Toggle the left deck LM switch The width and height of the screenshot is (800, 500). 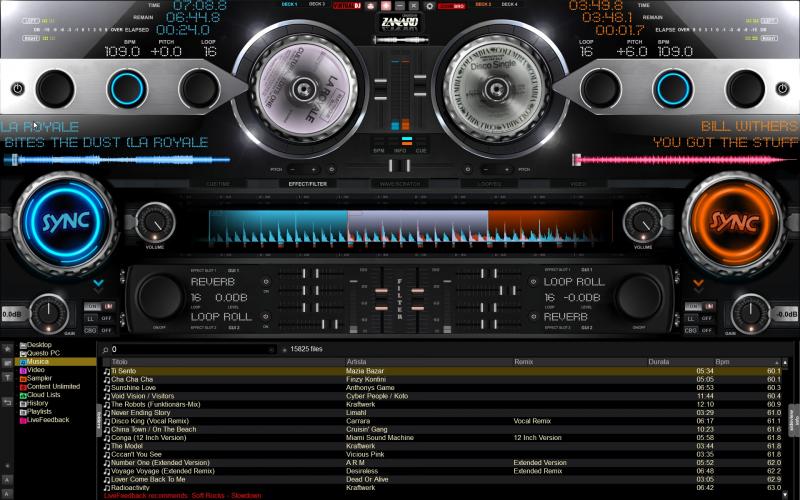(108, 306)
